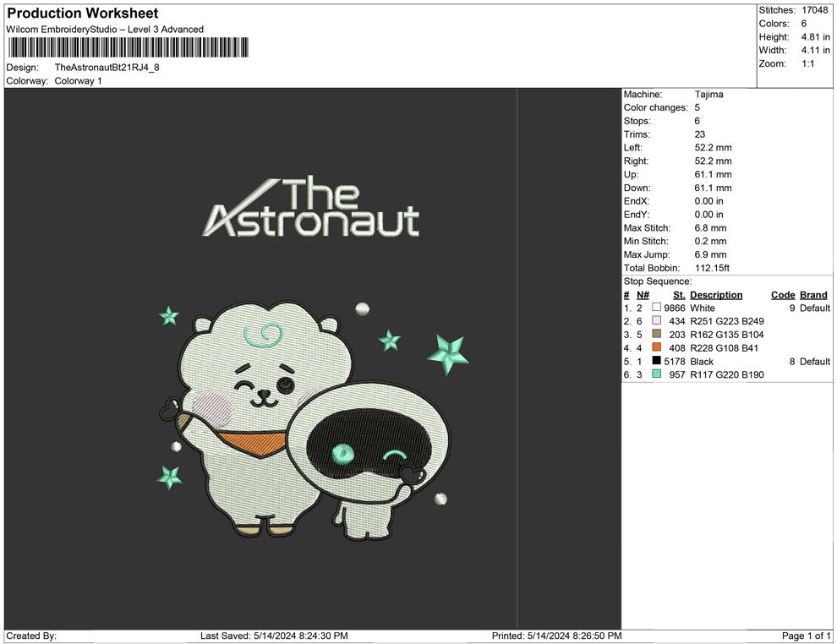Click the stitches count '17048'
The image size is (837, 644).
[814, 10]
